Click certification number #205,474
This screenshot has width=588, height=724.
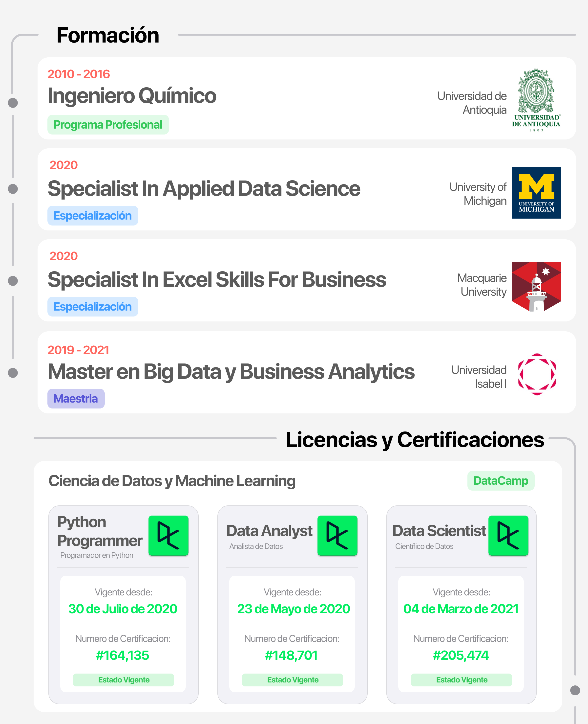(x=461, y=656)
